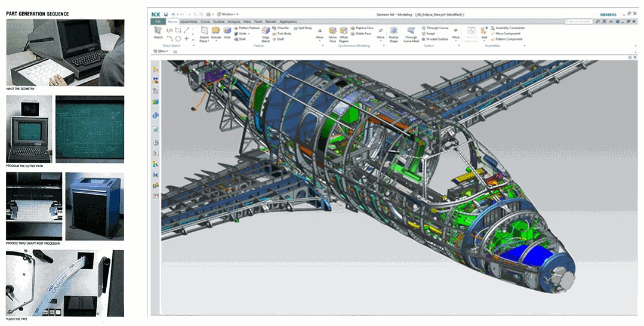Click the Draft command

tap(278, 39)
